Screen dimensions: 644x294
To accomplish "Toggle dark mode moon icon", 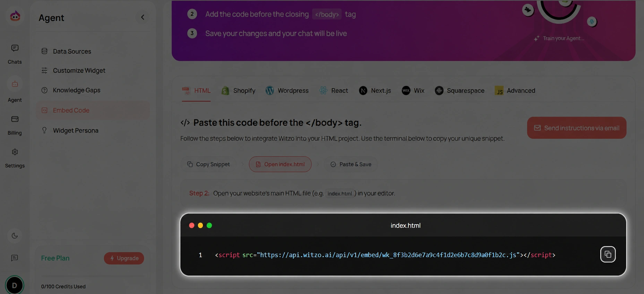I will [15, 236].
